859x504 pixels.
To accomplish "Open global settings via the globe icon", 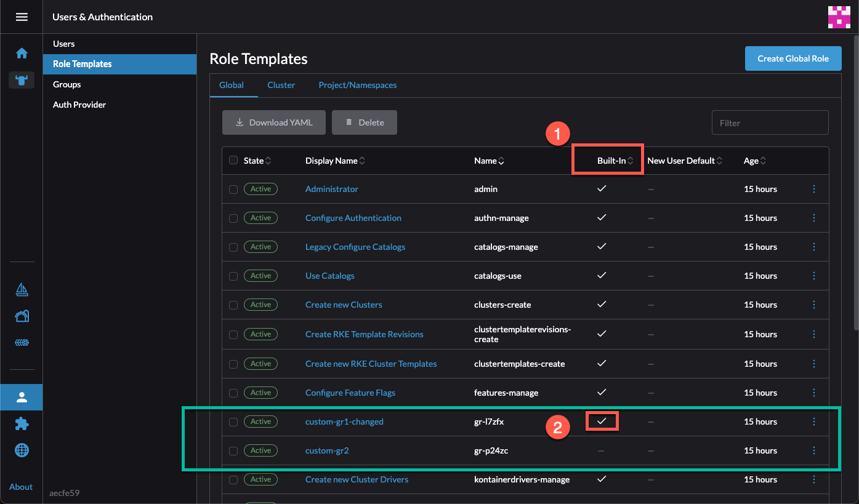I will tap(22, 450).
